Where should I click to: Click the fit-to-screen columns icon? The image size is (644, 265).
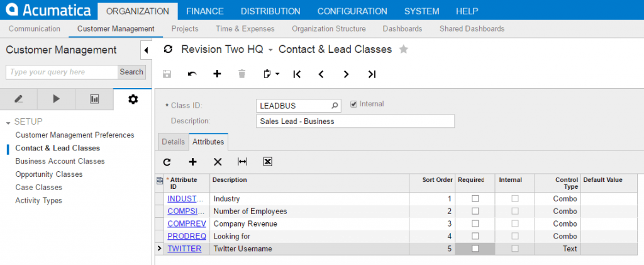[x=242, y=162]
